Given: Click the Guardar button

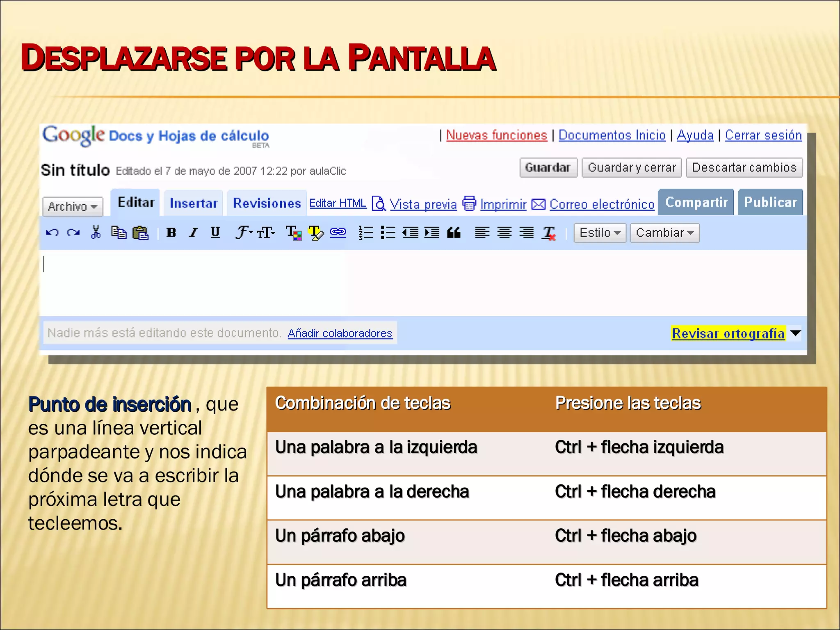Looking at the screenshot, I should pyautogui.click(x=548, y=167).
